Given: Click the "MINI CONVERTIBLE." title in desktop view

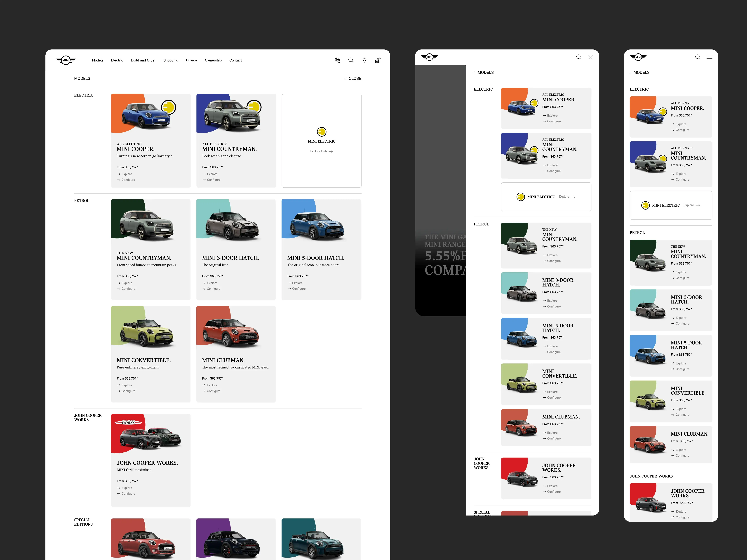Looking at the screenshot, I should pos(144,361).
